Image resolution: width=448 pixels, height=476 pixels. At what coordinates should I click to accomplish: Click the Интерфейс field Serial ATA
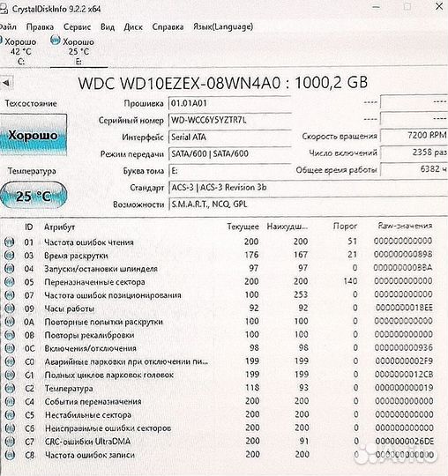[230, 138]
